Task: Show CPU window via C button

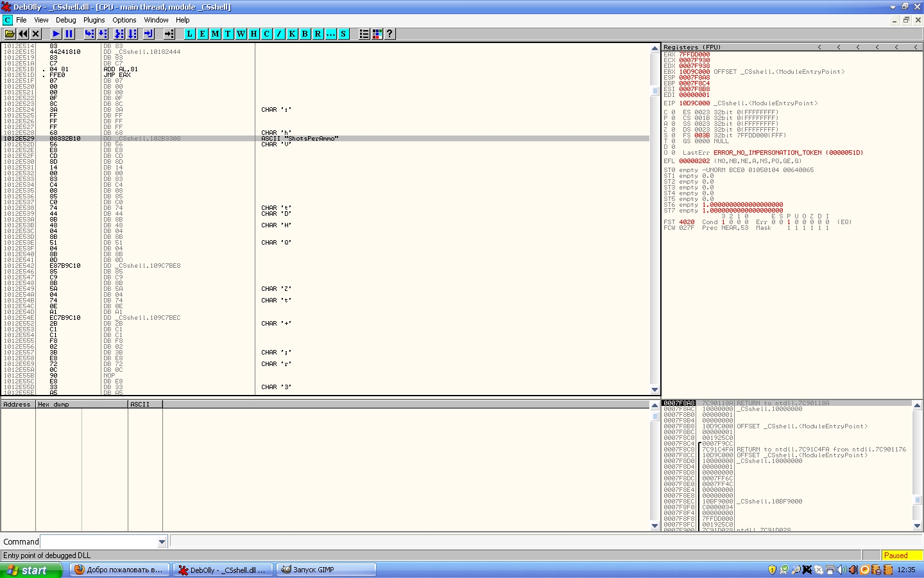Action: pos(267,34)
